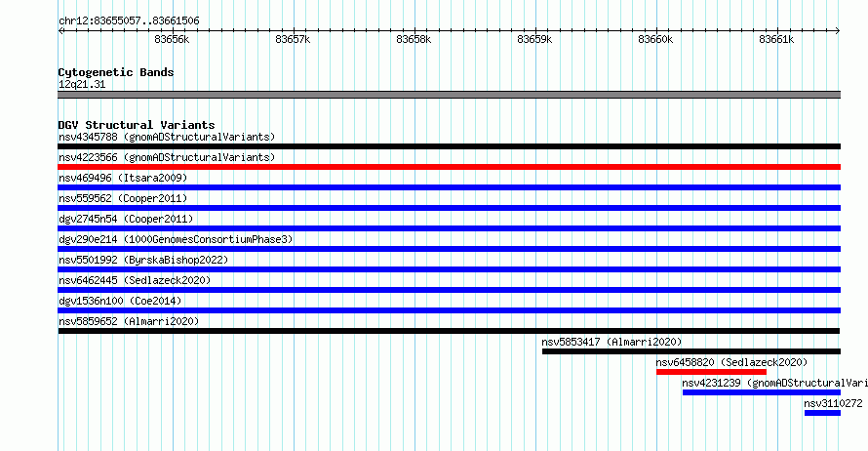Click the chr12:83655057..83661506 coordinate label
The height and width of the screenshot is (451, 868).
pyautogui.click(x=129, y=21)
